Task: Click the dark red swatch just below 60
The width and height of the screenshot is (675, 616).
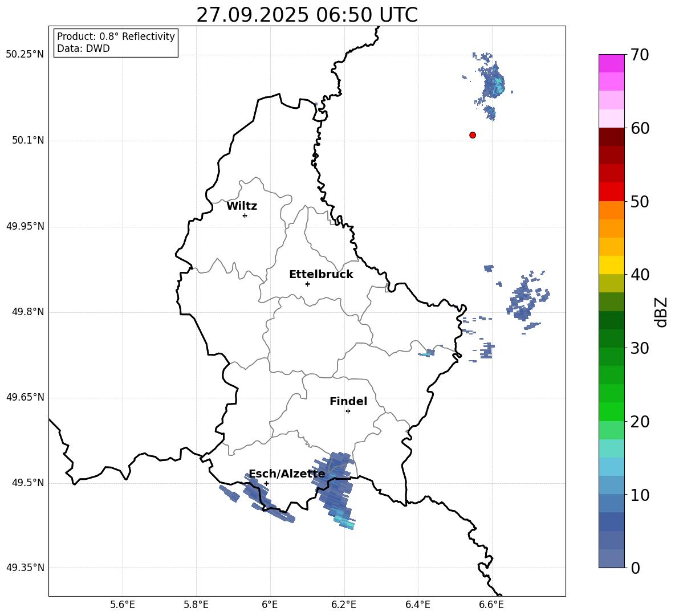Action: [x=612, y=137]
